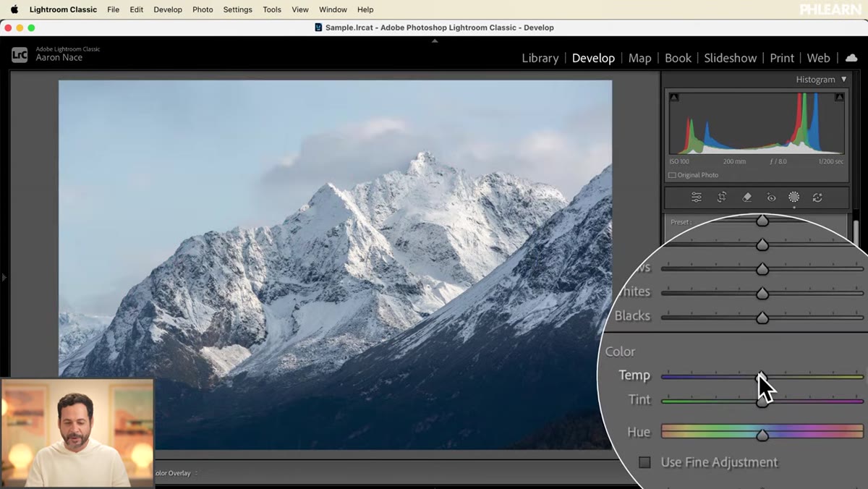Screen dimensions: 868x489
Task: Click the Color section label
Action: point(620,352)
